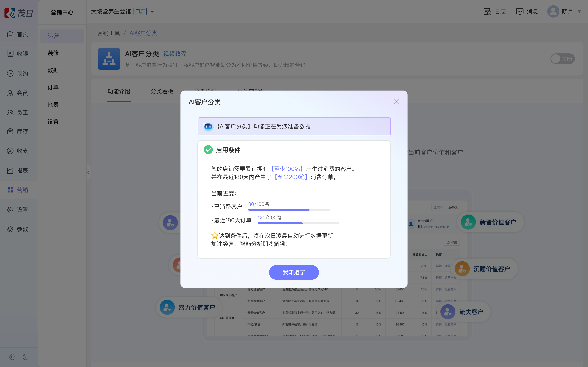Go to 预约 appointments clock icon

pyautogui.click(x=10, y=73)
